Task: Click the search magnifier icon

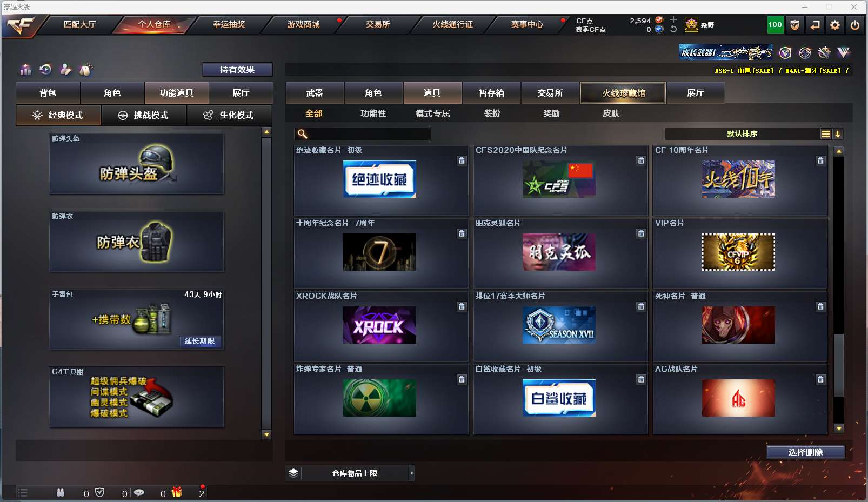Action: point(303,134)
